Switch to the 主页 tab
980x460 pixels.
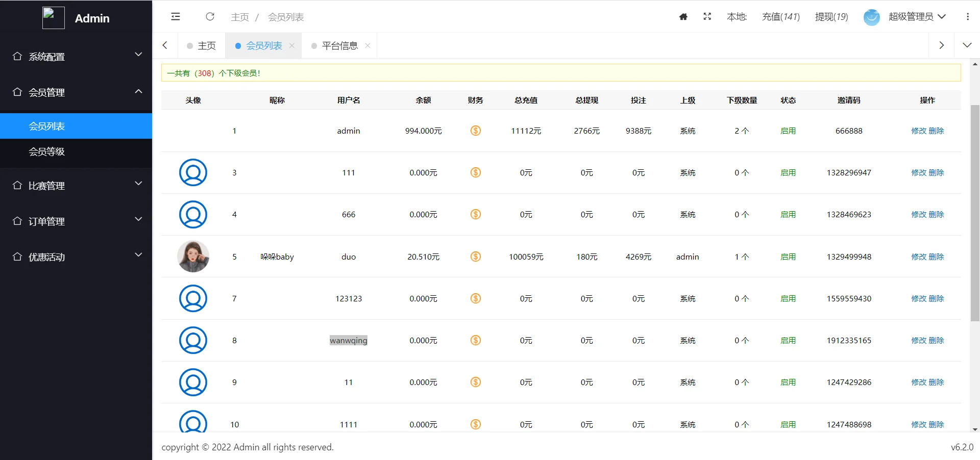point(202,46)
